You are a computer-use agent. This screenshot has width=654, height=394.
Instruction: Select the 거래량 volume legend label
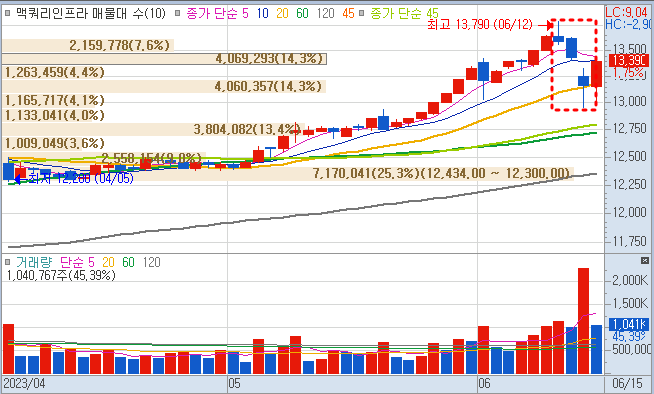pyautogui.click(x=34, y=262)
